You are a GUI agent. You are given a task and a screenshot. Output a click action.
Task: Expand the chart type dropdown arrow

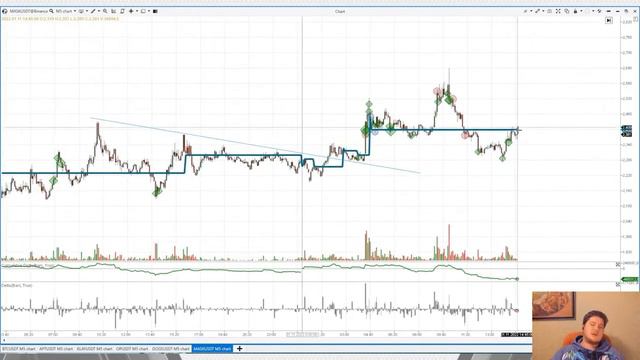click(x=87, y=11)
